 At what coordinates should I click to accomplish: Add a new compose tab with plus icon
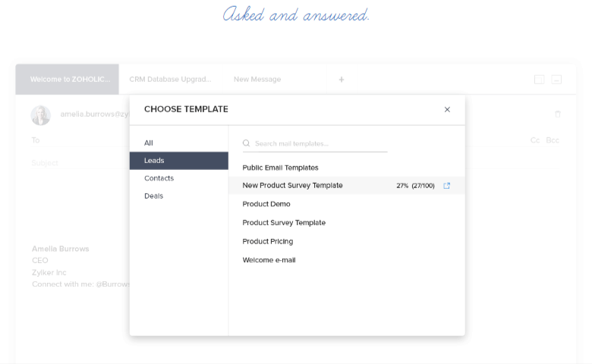(342, 80)
